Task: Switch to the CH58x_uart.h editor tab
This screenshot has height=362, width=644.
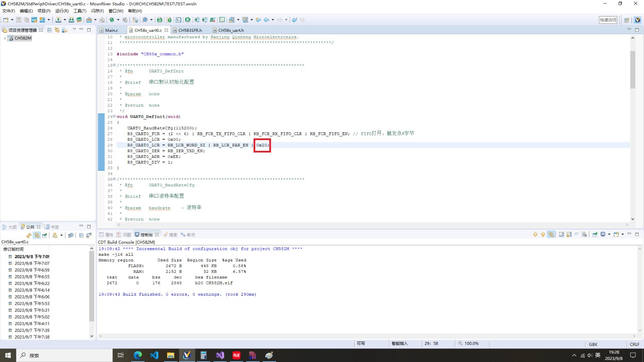Action: (228, 30)
